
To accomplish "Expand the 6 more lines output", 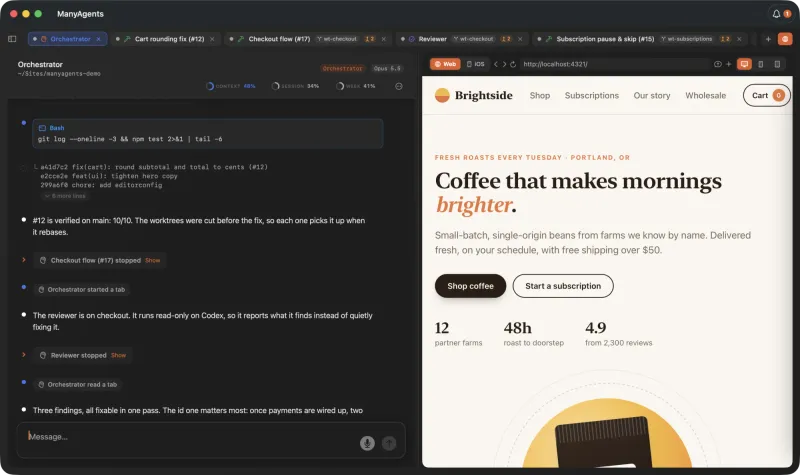I will pos(65,196).
